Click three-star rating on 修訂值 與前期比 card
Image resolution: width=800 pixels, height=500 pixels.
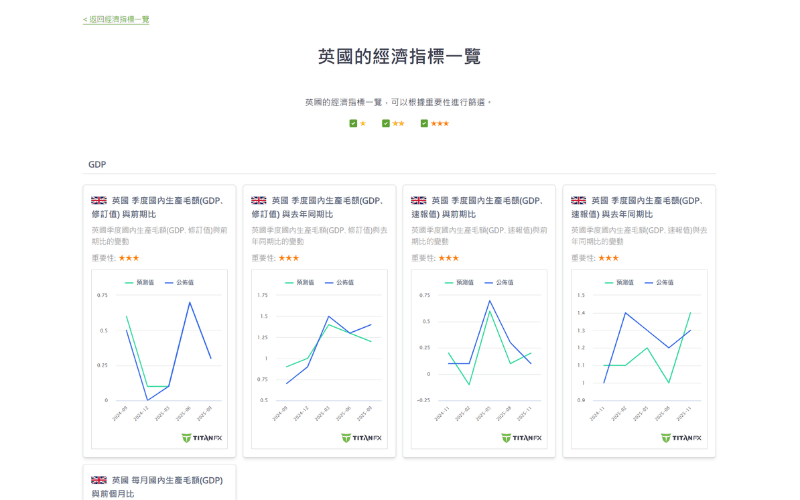(129, 258)
